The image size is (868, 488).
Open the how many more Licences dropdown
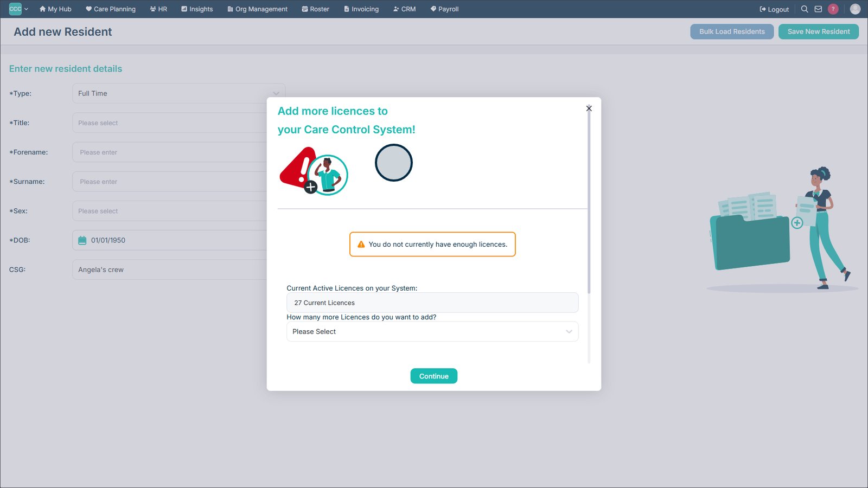pyautogui.click(x=432, y=332)
